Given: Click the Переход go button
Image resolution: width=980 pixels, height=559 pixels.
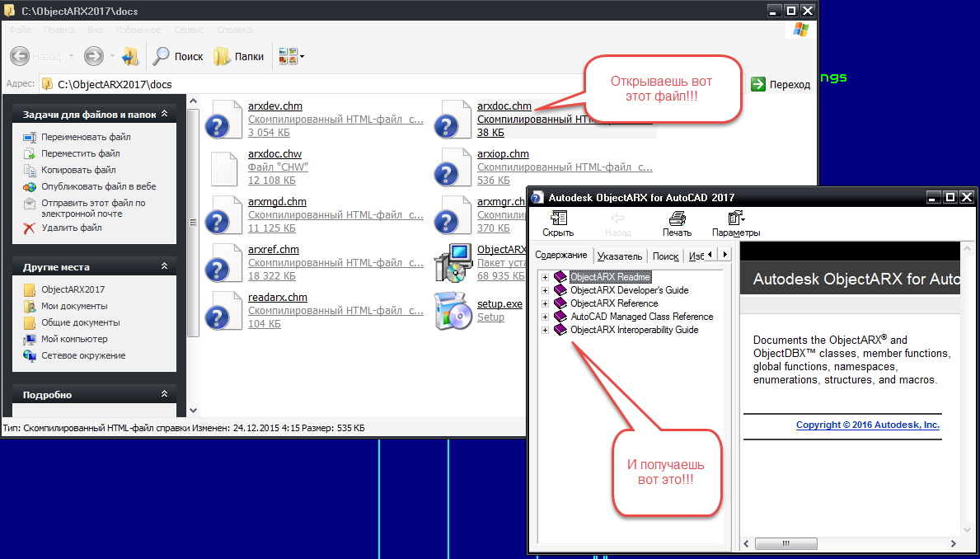Looking at the screenshot, I should pyautogui.click(x=781, y=84).
